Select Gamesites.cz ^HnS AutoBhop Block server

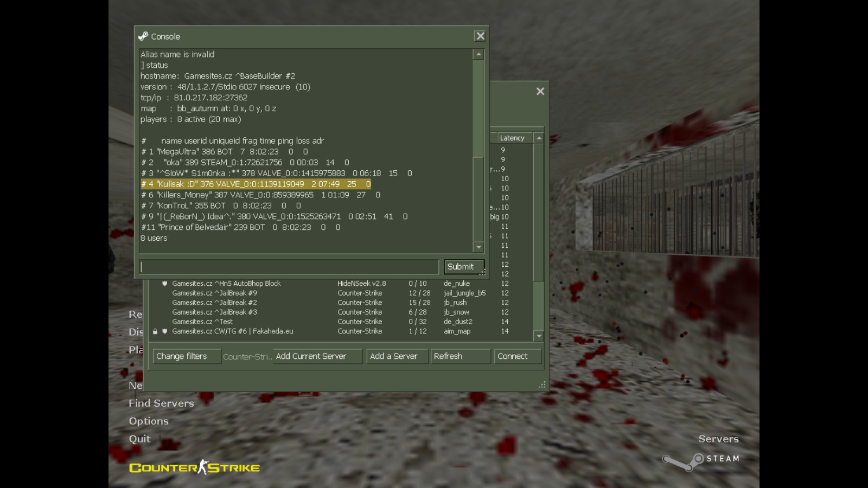[x=342, y=284]
